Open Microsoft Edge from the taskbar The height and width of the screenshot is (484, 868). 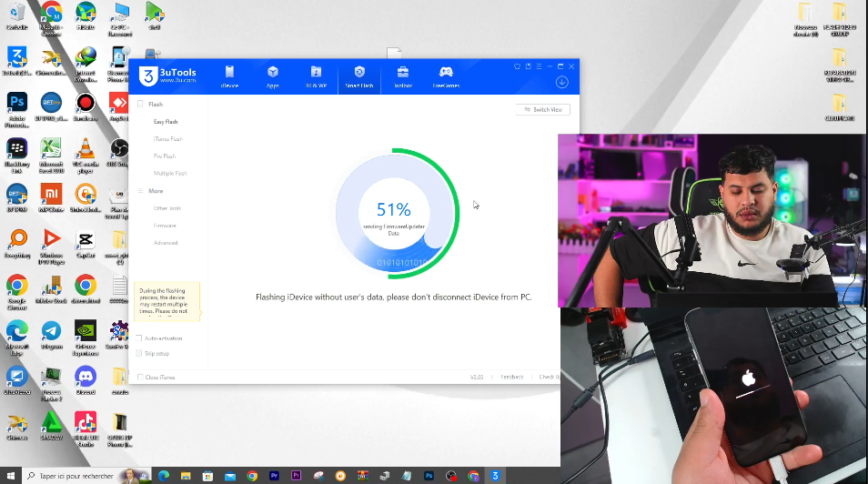164,476
